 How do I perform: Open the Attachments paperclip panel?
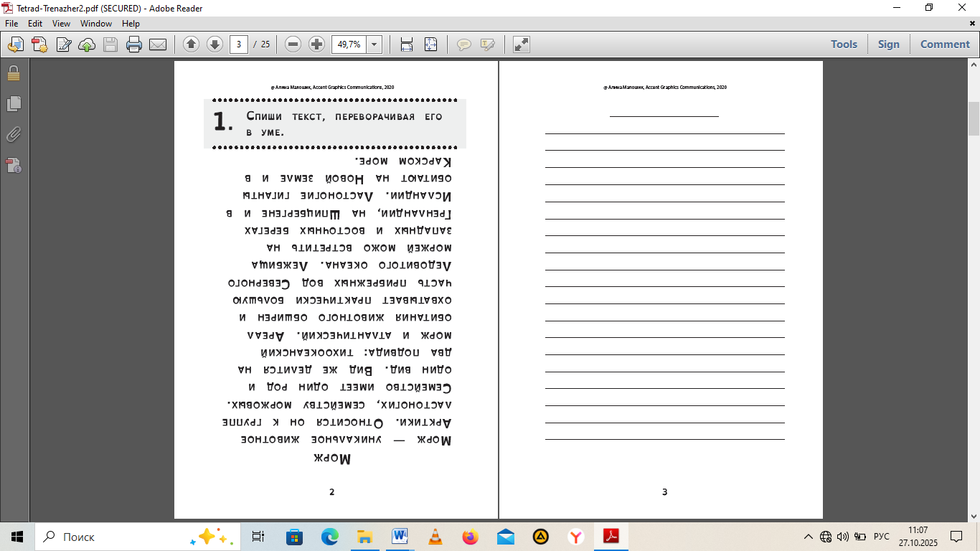[14, 135]
